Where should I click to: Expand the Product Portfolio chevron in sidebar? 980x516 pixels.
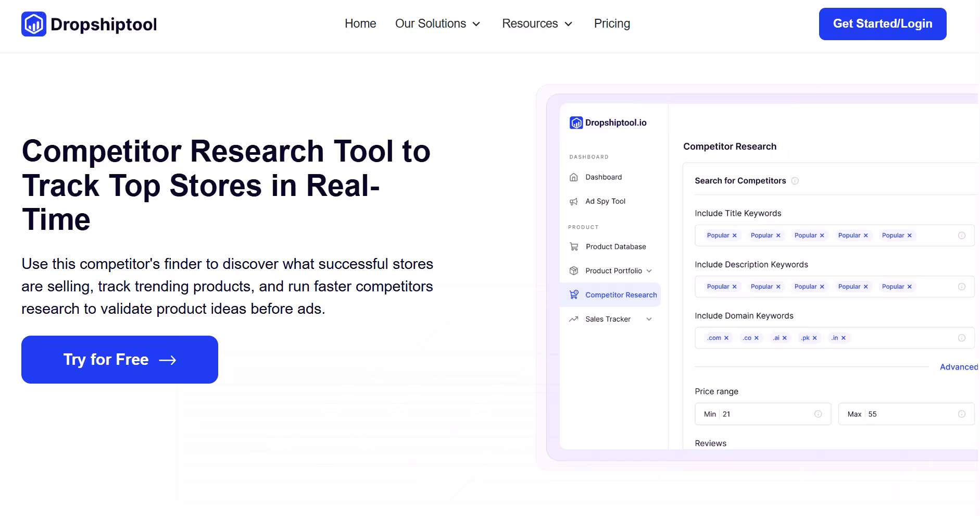(649, 271)
